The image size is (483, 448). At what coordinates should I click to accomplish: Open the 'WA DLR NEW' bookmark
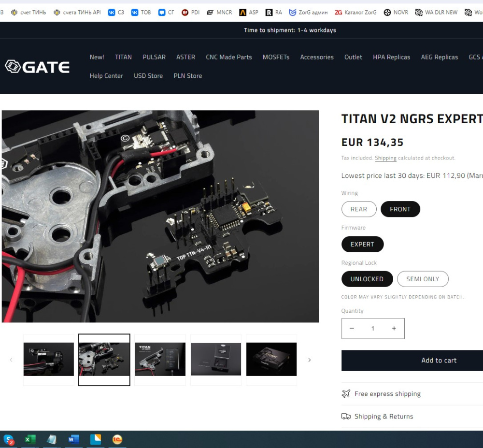click(436, 13)
